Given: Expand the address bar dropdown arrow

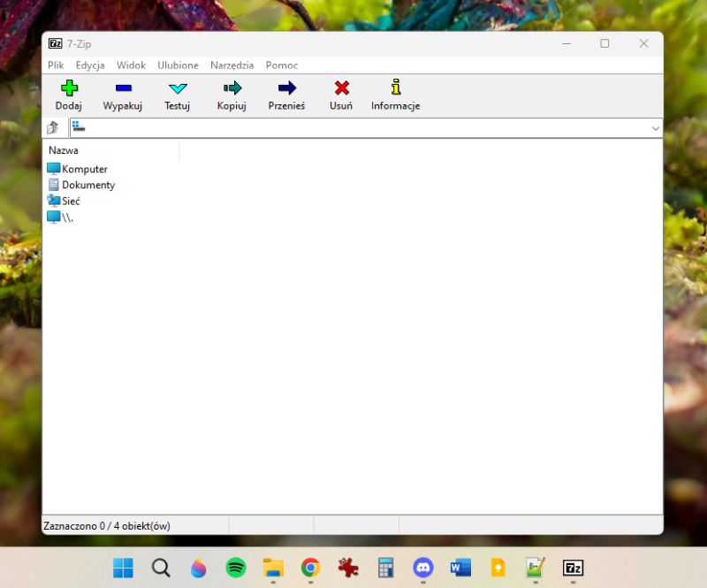Looking at the screenshot, I should pyautogui.click(x=656, y=127).
